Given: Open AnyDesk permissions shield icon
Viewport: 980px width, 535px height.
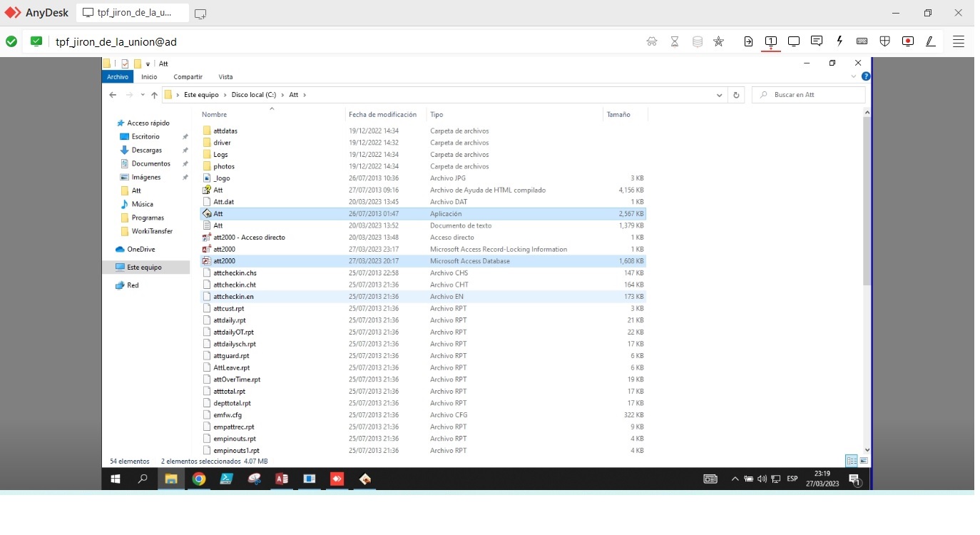Looking at the screenshot, I should click(885, 41).
